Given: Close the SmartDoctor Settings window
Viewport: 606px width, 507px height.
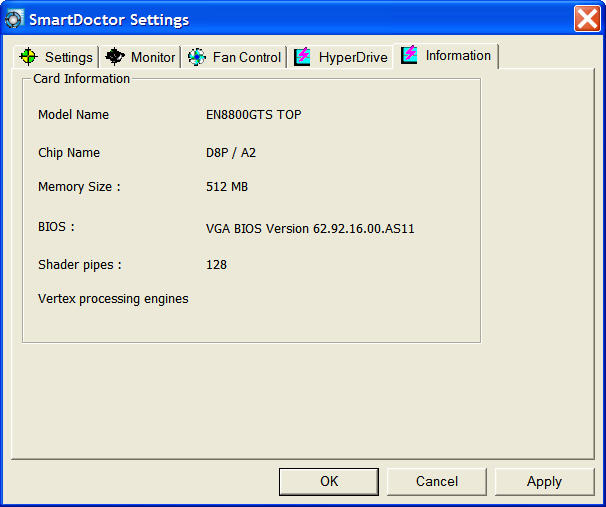Looking at the screenshot, I should (x=587, y=19).
